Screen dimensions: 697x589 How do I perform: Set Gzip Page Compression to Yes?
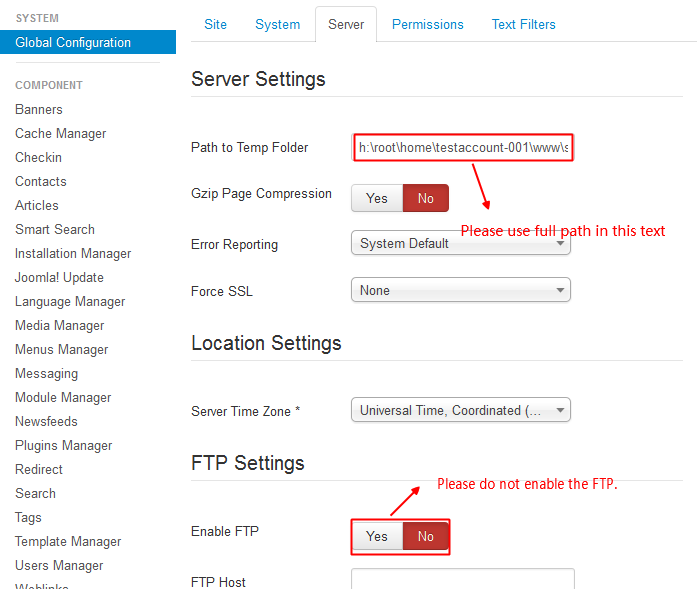[377, 198]
